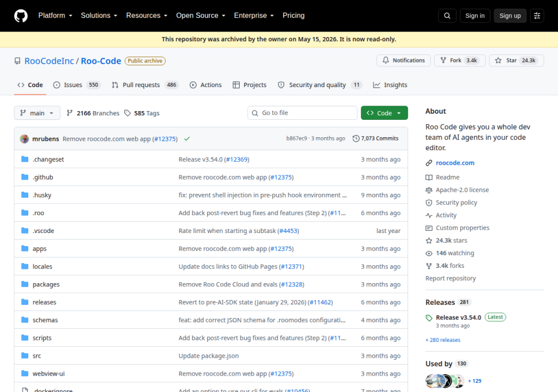The width and height of the screenshot is (558, 392).
Task: Click the Pricing link
Action: pyautogui.click(x=294, y=16)
